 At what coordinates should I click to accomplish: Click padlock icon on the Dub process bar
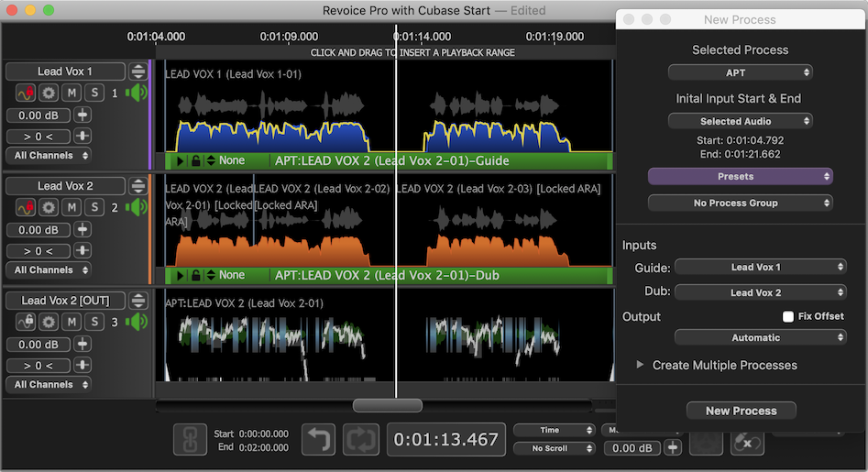195,275
